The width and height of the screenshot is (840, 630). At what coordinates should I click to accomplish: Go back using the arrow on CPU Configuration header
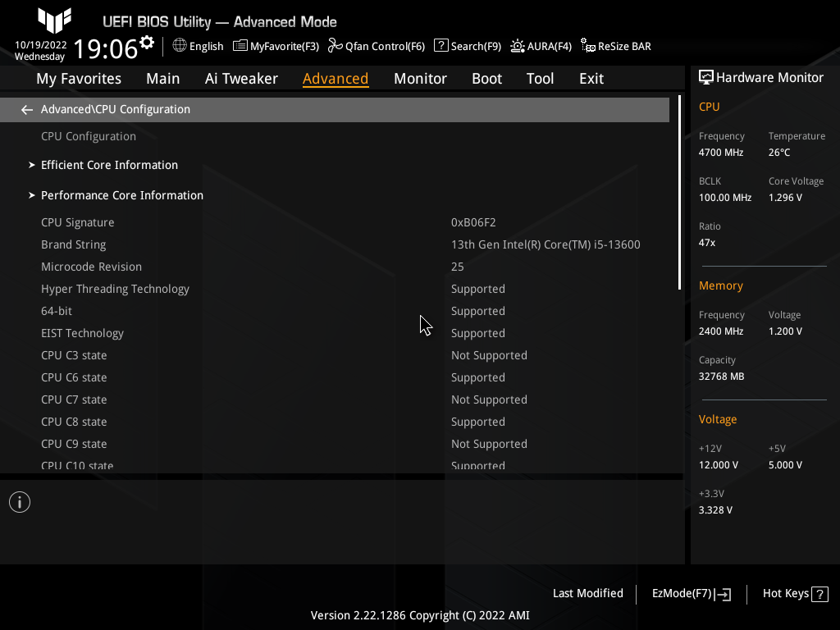[x=26, y=108]
